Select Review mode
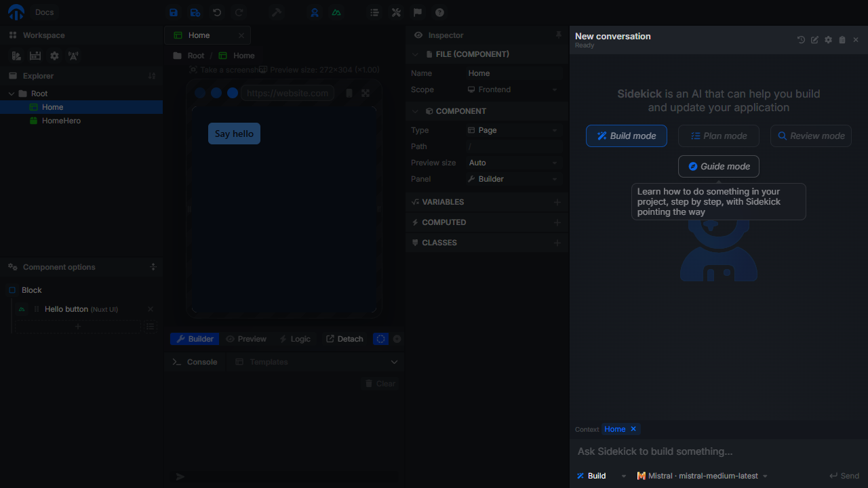The height and width of the screenshot is (488, 868). (811, 136)
